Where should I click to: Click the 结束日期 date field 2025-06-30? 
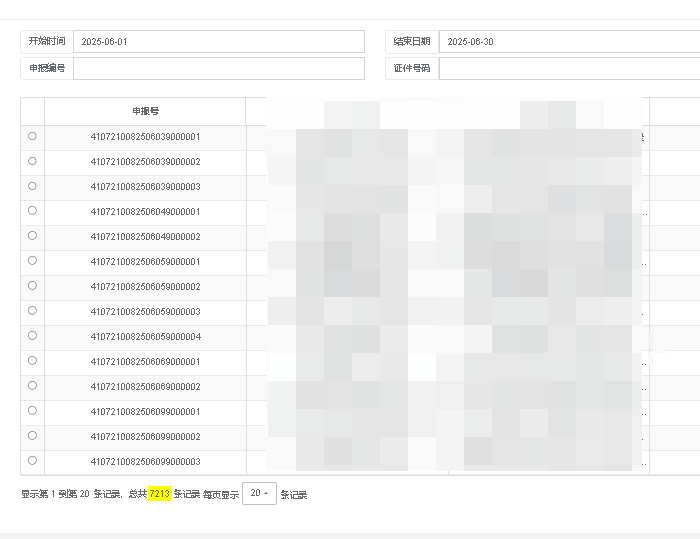tap(570, 42)
